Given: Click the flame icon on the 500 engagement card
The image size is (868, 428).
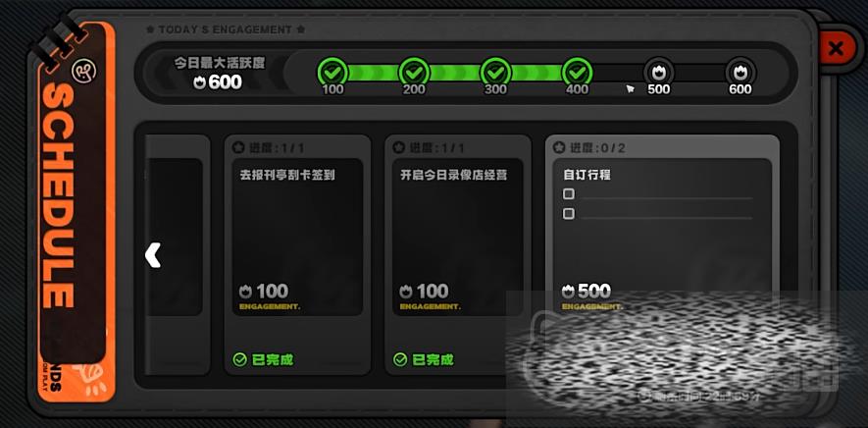Looking at the screenshot, I should click(x=569, y=292).
